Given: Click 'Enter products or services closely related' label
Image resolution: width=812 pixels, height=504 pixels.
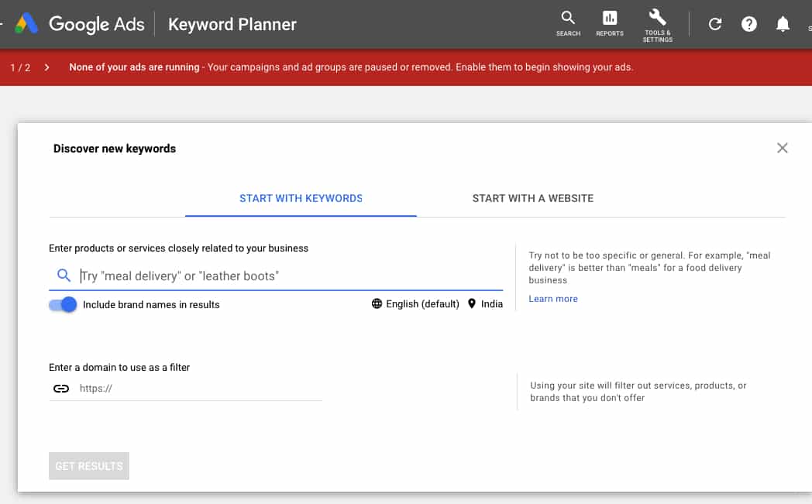Looking at the screenshot, I should click(x=179, y=249).
